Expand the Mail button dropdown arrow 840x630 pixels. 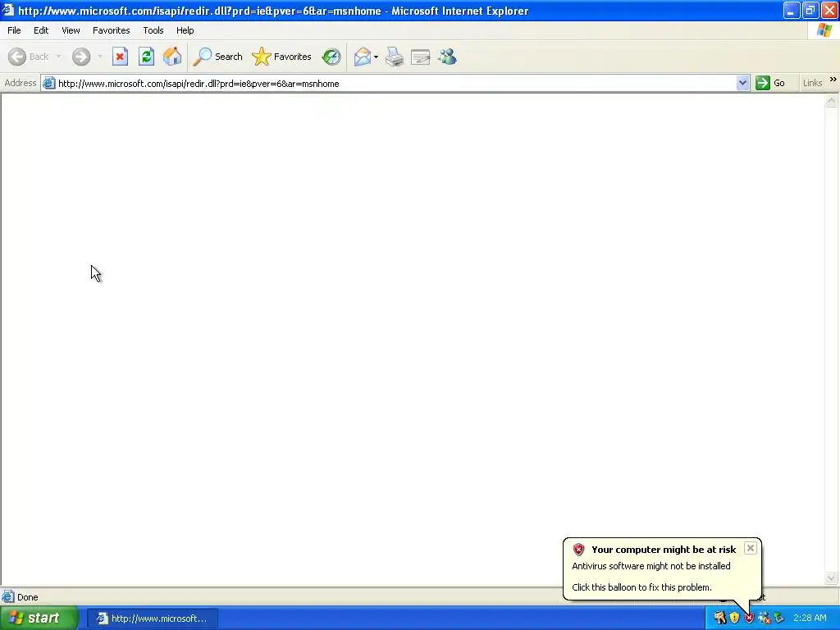tap(376, 57)
